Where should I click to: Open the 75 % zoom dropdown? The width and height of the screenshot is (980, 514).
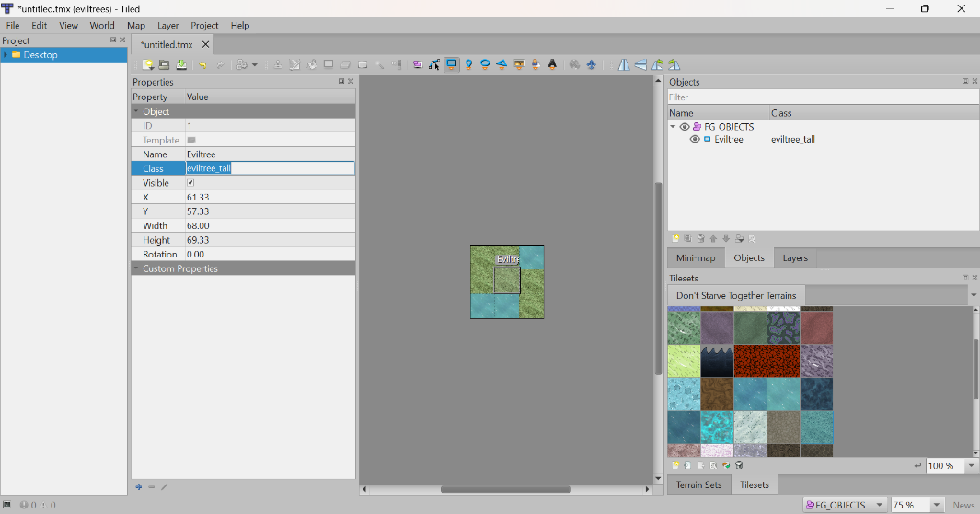pos(937,505)
